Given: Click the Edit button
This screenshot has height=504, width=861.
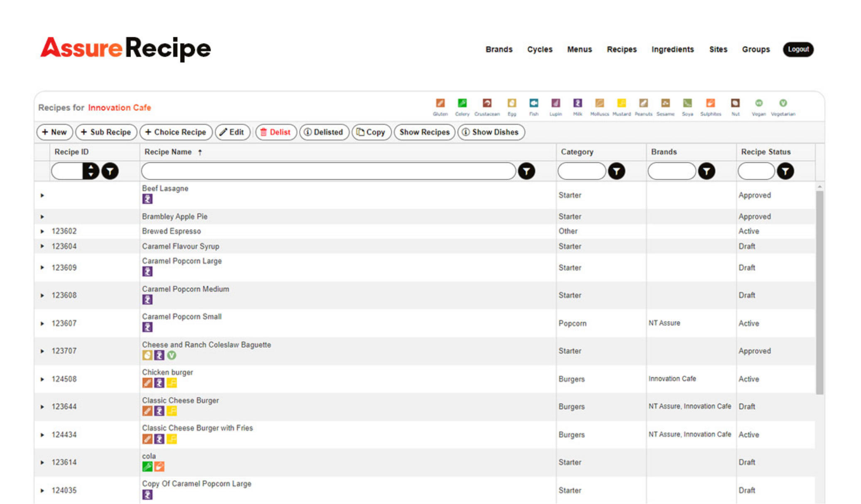Looking at the screenshot, I should click(x=232, y=132).
